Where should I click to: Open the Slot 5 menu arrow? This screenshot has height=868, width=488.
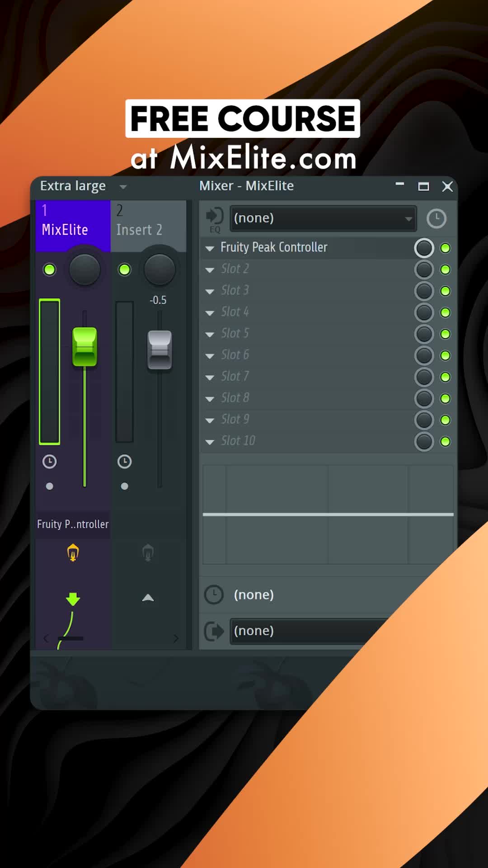tap(210, 335)
